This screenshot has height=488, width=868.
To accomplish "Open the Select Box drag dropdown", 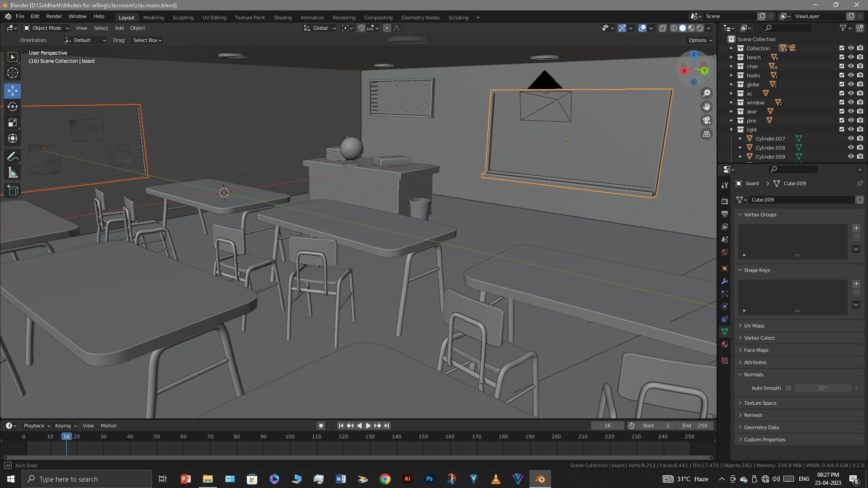I will click(147, 40).
